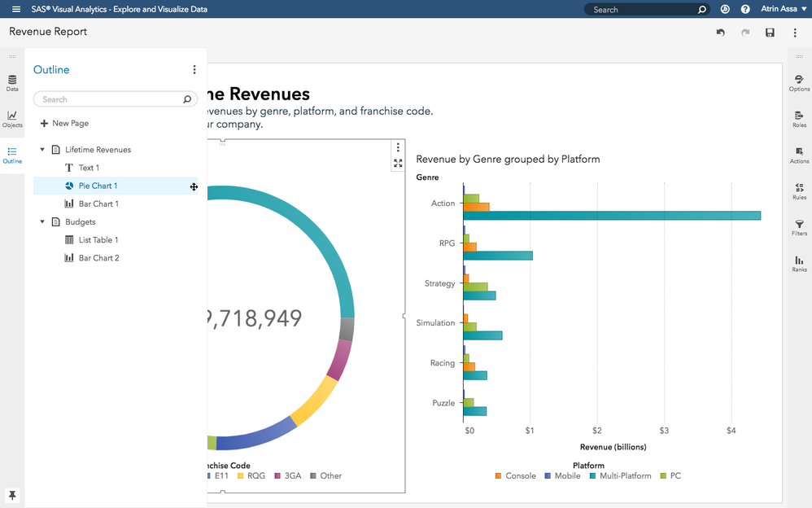812x508 pixels.
Task: Open the Help question mark icon
Action: [x=745, y=9]
